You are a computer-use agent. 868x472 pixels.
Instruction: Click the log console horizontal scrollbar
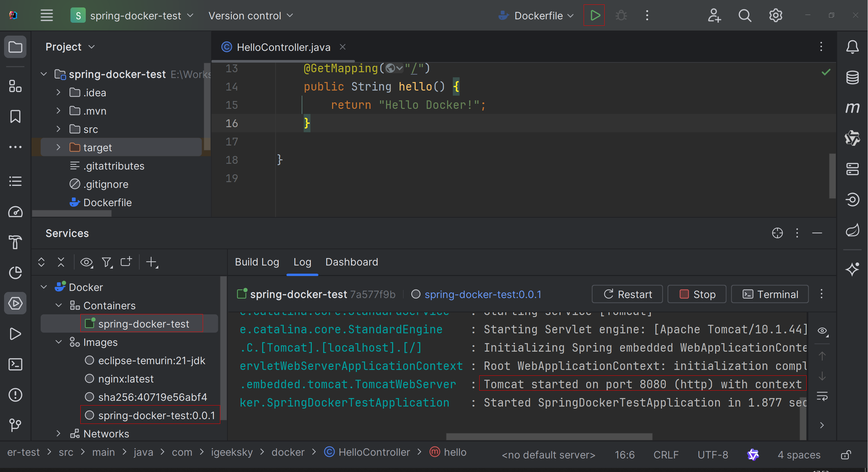(x=549, y=436)
